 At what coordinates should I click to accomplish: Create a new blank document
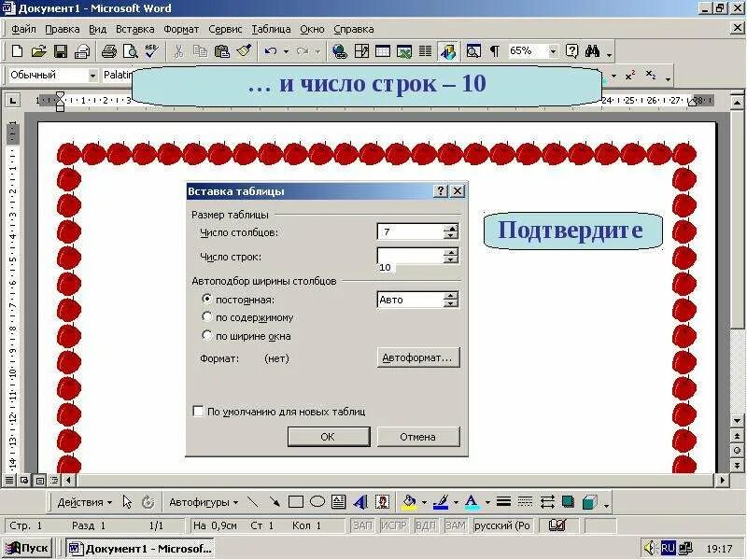click(x=17, y=51)
